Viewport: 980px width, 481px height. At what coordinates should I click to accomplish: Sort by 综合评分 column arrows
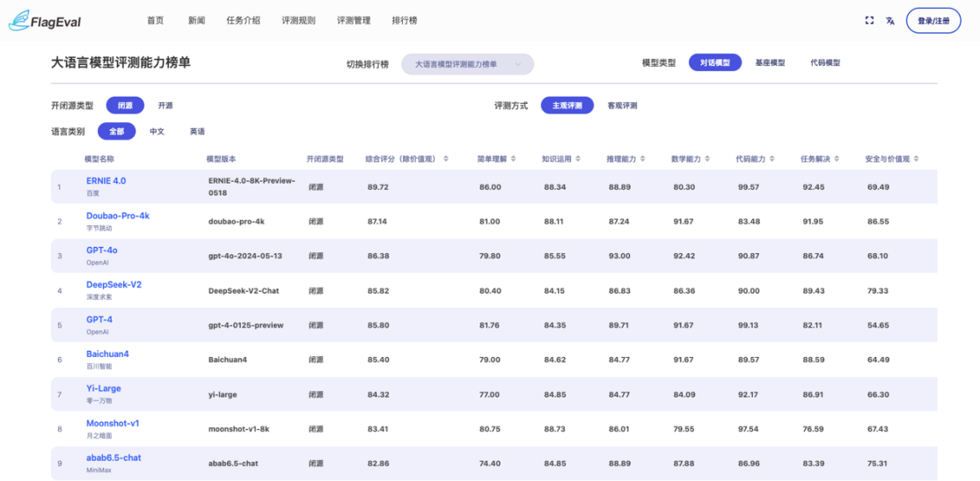point(446,159)
